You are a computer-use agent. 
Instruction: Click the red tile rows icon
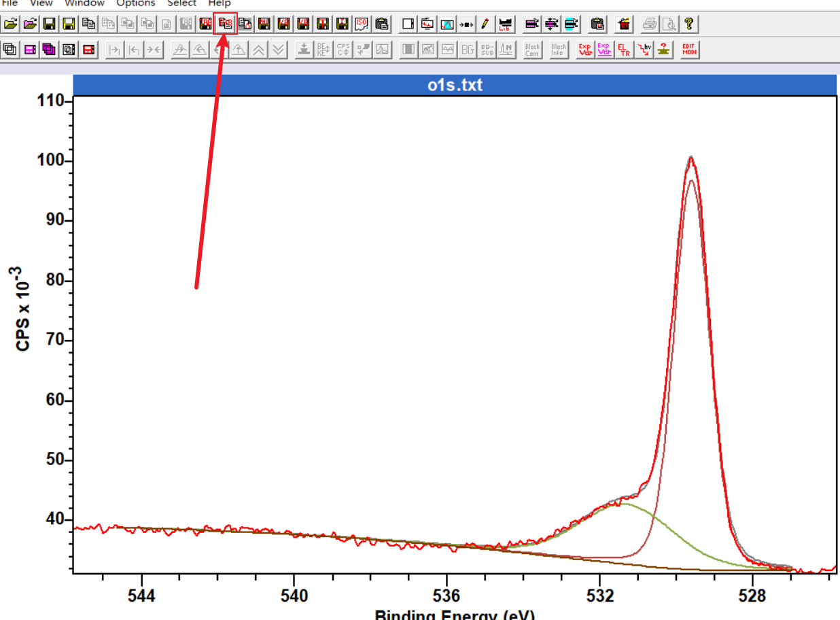88,50
